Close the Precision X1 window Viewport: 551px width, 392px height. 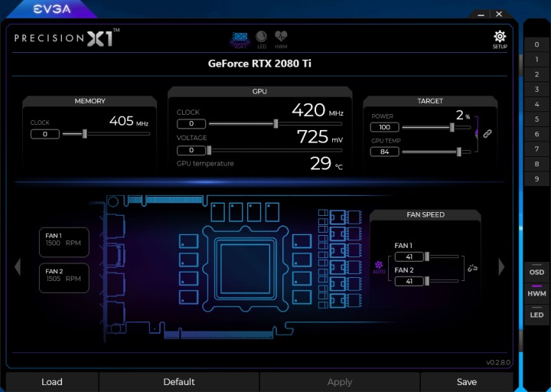[499, 14]
